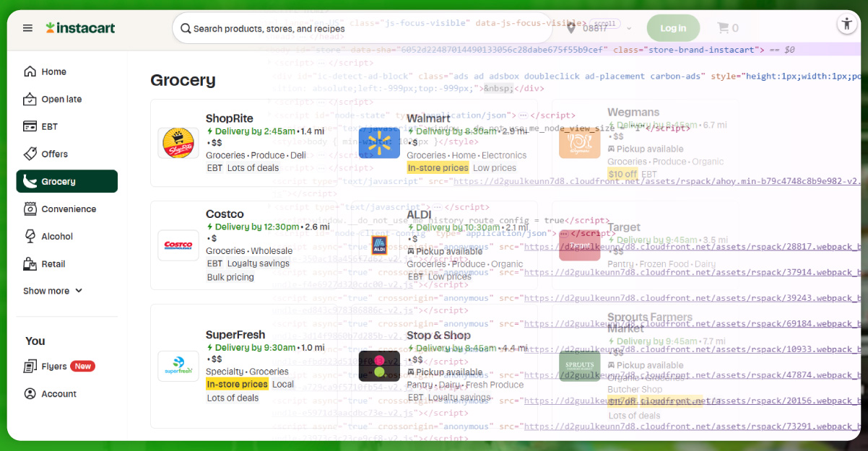Open the accessibility options icon
Image resolution: width=868 pixels, height=451 pixels.
coord(846,24)
